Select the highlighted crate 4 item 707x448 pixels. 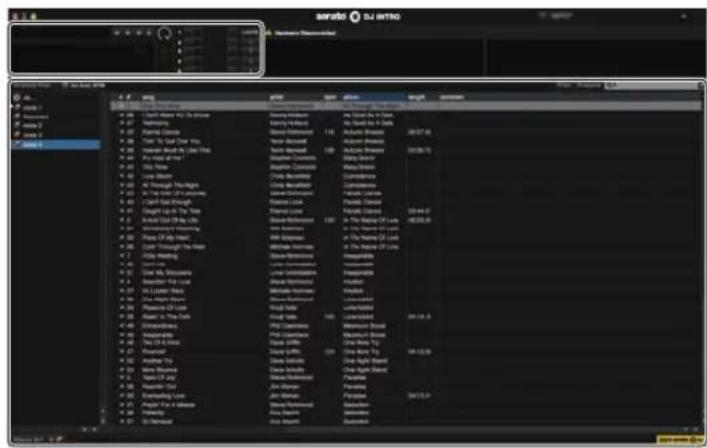[55, 144]
